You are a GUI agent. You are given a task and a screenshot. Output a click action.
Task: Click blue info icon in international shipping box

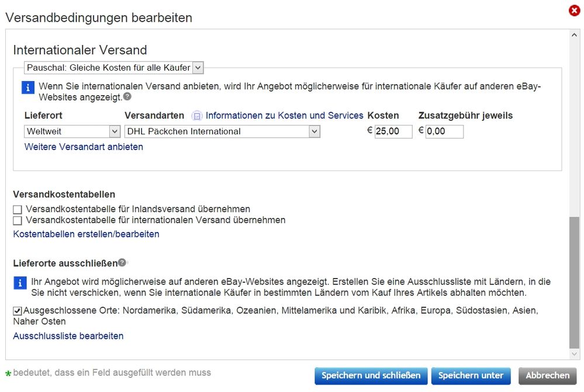(29, 88)
